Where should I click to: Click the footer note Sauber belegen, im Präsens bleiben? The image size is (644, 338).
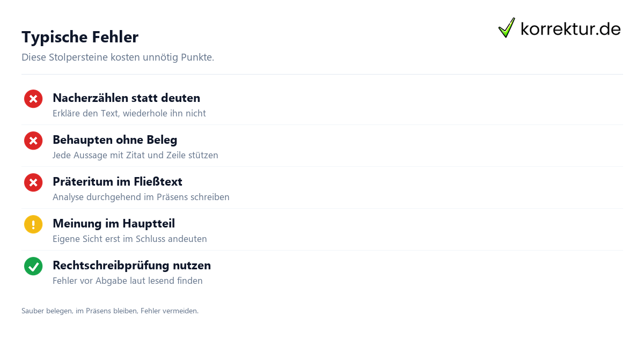pos(110,311)
